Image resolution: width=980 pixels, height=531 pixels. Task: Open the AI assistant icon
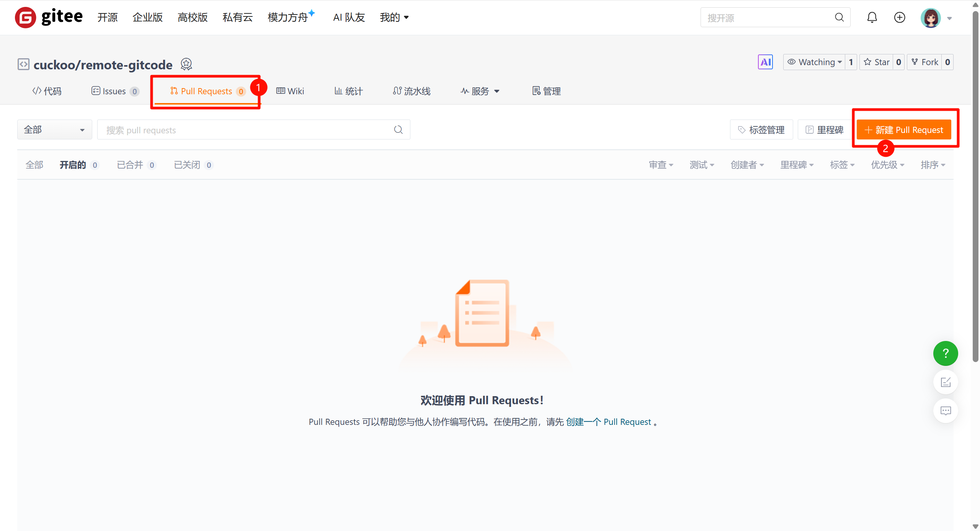coord(765,62)
